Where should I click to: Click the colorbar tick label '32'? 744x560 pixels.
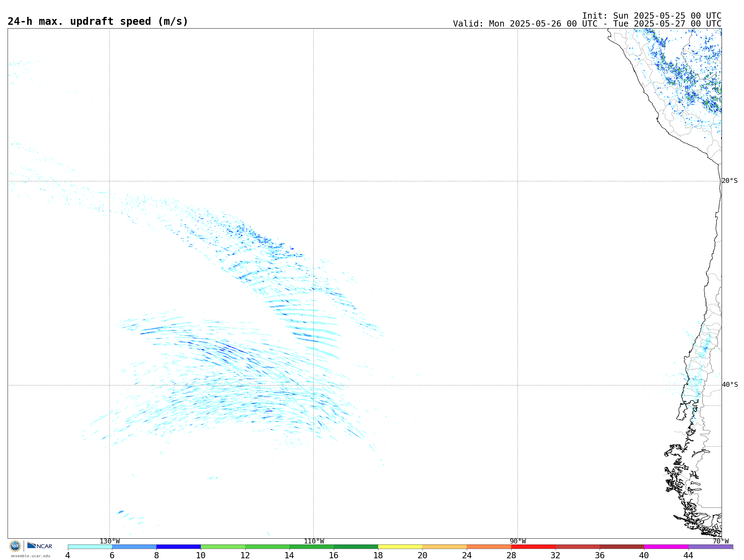[x=556, y=555]
